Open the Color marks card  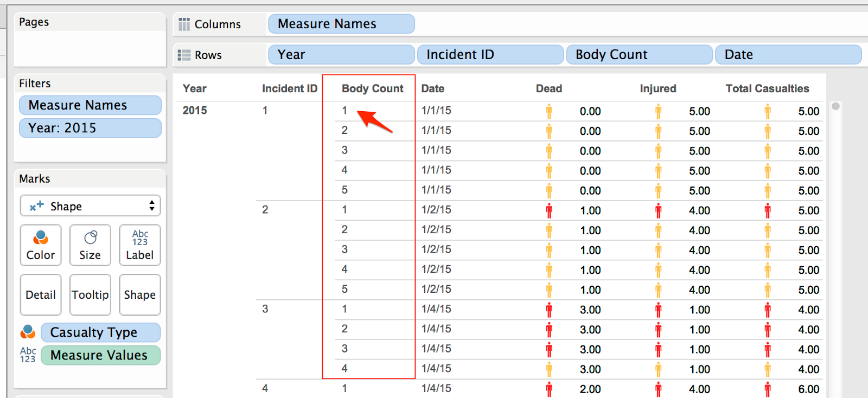(x=41, y=245)
